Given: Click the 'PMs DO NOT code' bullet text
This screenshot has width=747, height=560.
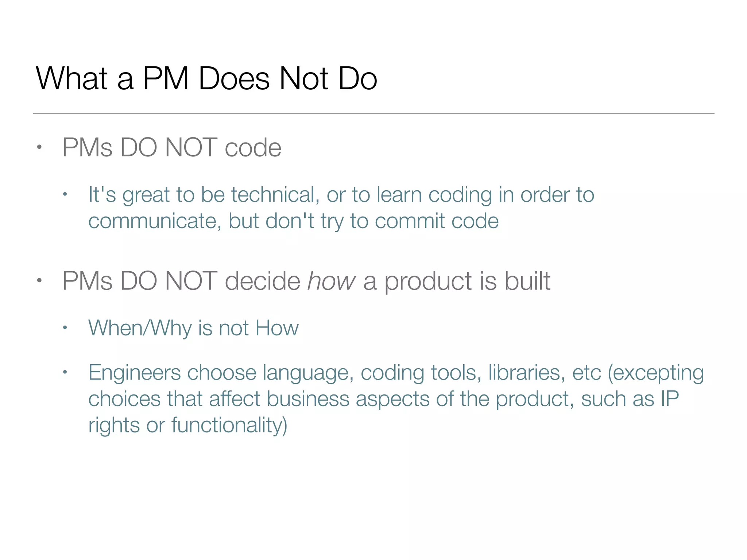Looking at the screenshot, I should [171, 148].
